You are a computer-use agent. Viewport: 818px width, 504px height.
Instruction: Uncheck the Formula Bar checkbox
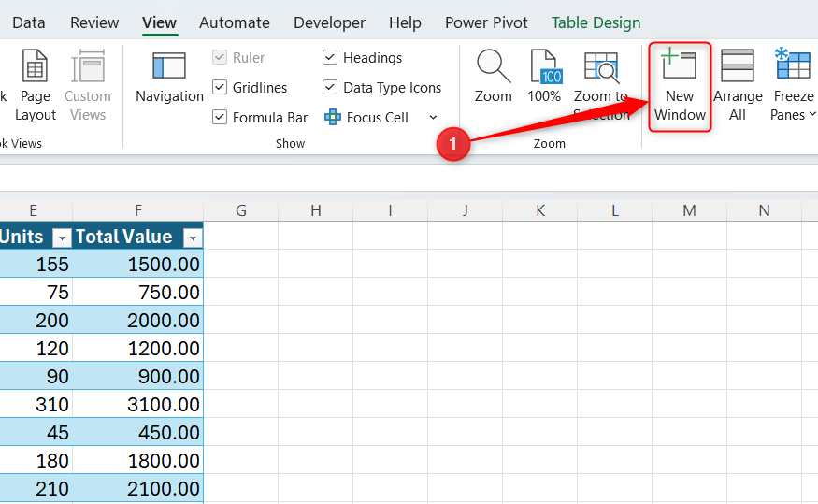(220, 118)
